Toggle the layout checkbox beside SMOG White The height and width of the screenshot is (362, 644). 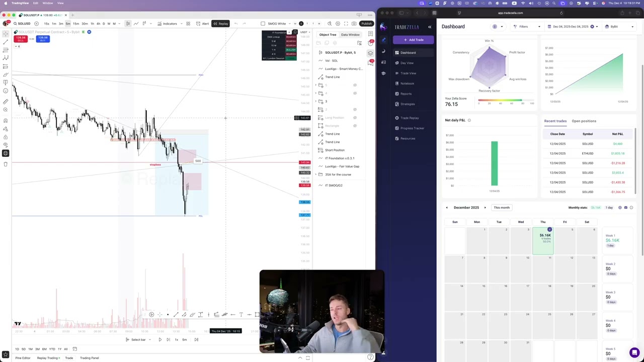[263, 24]
